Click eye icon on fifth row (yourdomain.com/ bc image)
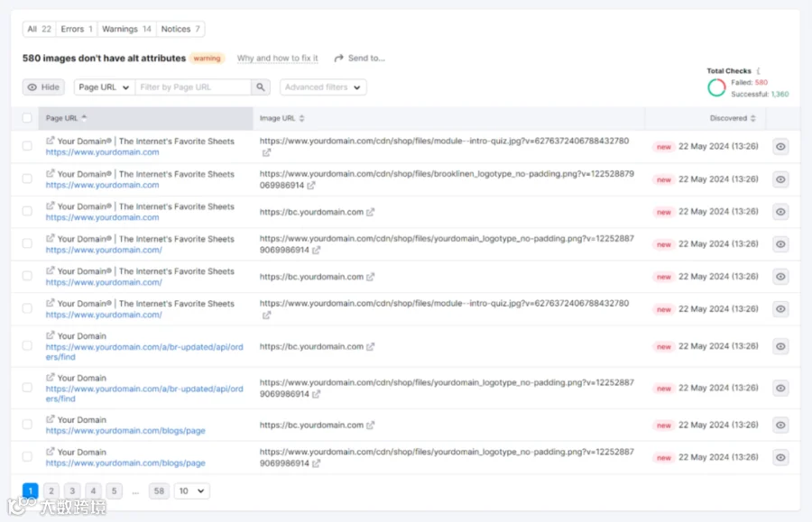 point(780,276)
